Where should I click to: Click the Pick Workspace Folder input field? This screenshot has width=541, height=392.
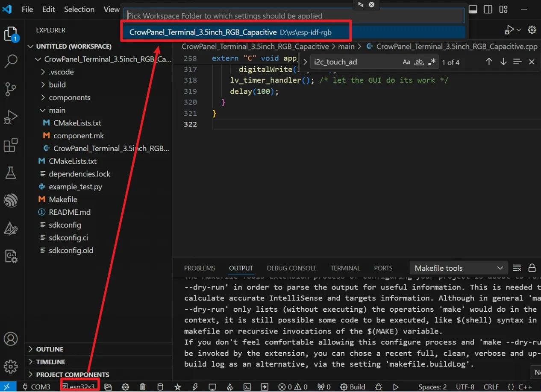pos(294,16)
